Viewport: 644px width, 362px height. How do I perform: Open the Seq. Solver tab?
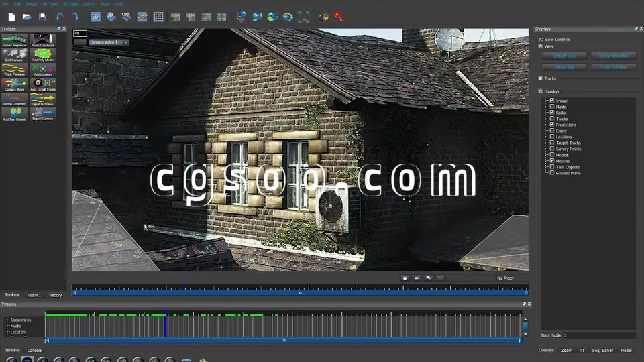pyautogui.click(x=602, y=350)
